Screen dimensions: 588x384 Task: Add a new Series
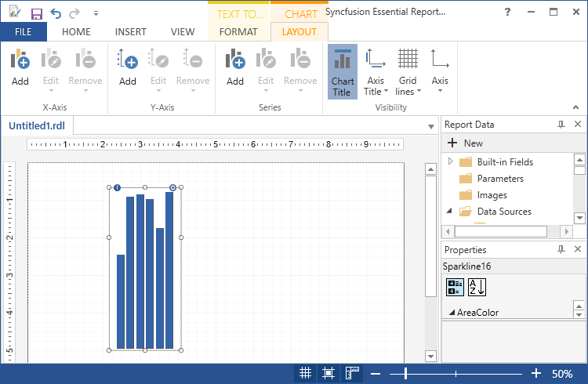235,67
